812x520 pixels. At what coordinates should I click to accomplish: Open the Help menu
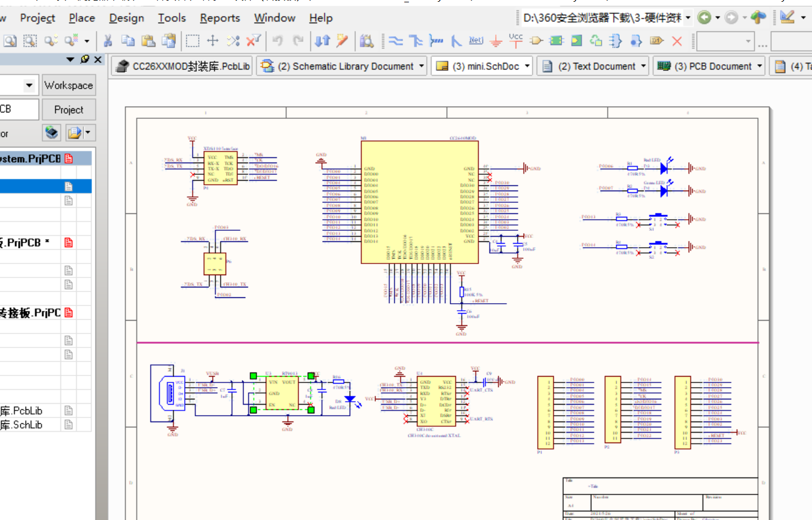[320, 18]
